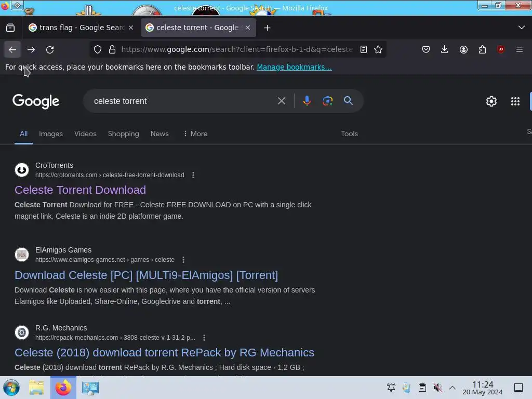Close the 'trans flag' tab
532x399 pixels.
point(131,28)
